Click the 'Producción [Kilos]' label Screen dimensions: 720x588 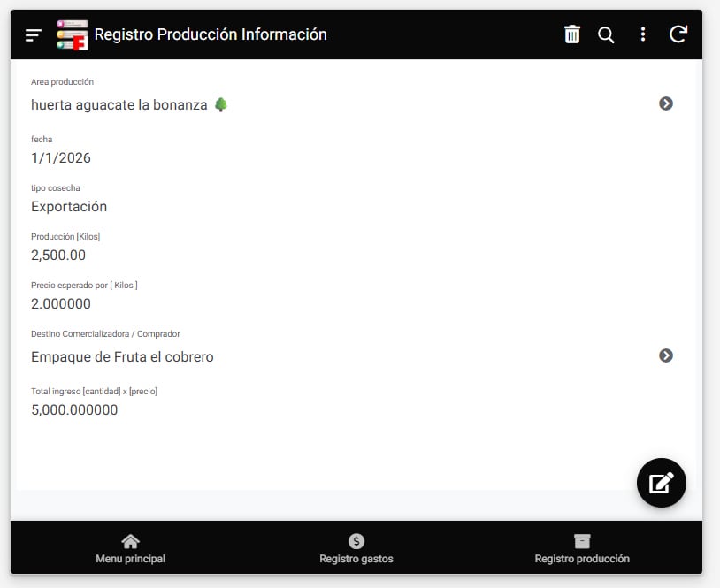coord(65,237)
